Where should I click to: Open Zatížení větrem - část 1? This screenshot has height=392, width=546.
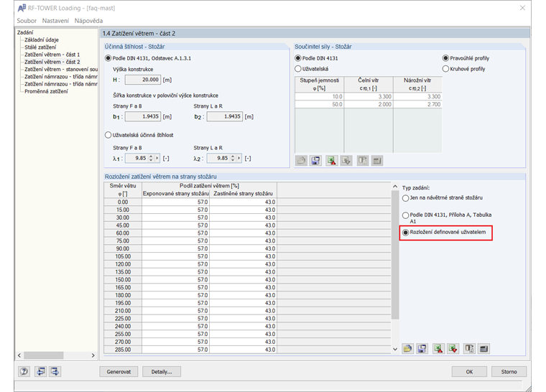click(x=52, y=55)
